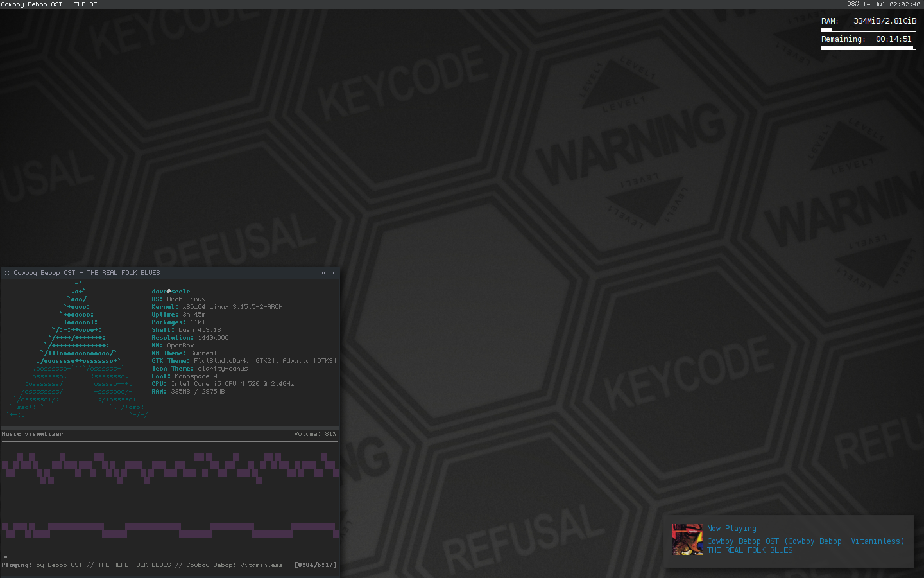Click the Remaining time bar widget
The image size is (924, 578).
point(869,48)
